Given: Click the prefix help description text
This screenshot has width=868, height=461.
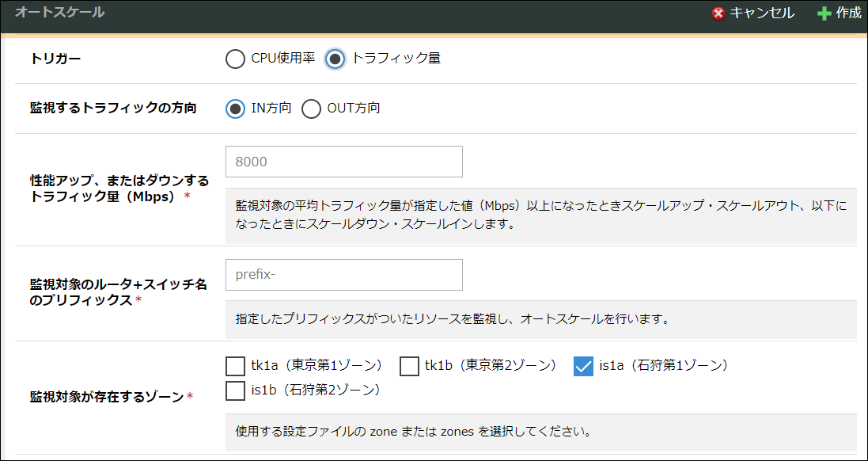Looking at the screenshot, I should (x=453, y=320).
